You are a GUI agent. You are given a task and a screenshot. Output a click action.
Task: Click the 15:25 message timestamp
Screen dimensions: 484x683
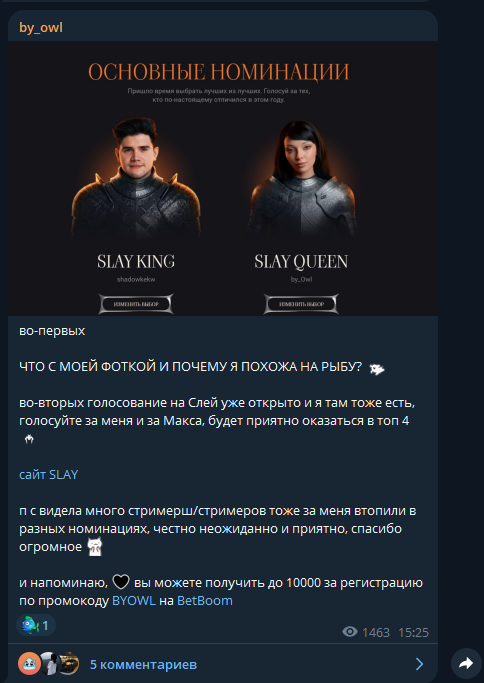point(413,632)
